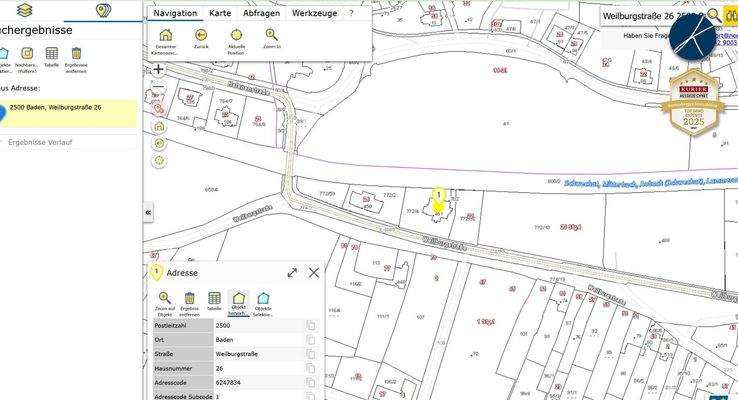The height and width of the screenshot is (400, 738).
Task: Click Gesamter Kartenausschnitt home icon
Action: [x=166, y=36]
